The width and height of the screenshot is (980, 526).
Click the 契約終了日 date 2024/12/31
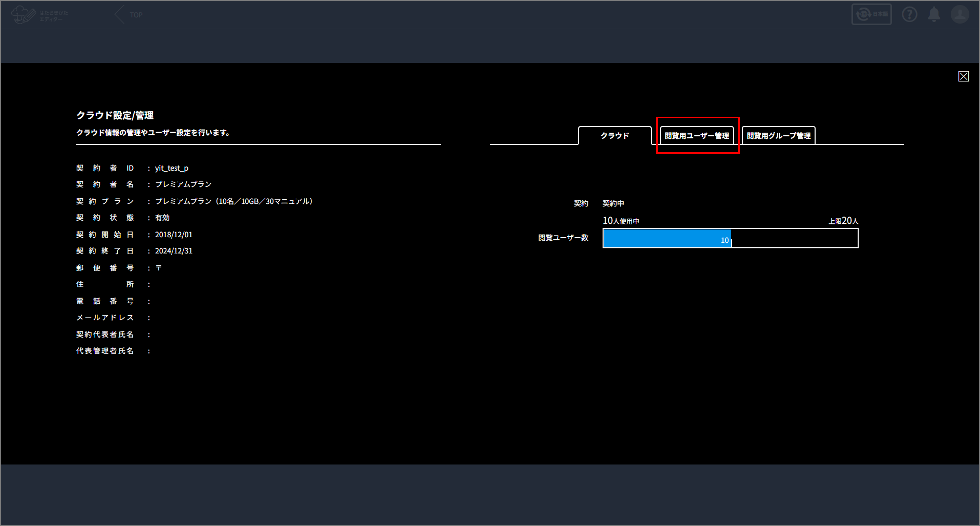tap(174, 251)
